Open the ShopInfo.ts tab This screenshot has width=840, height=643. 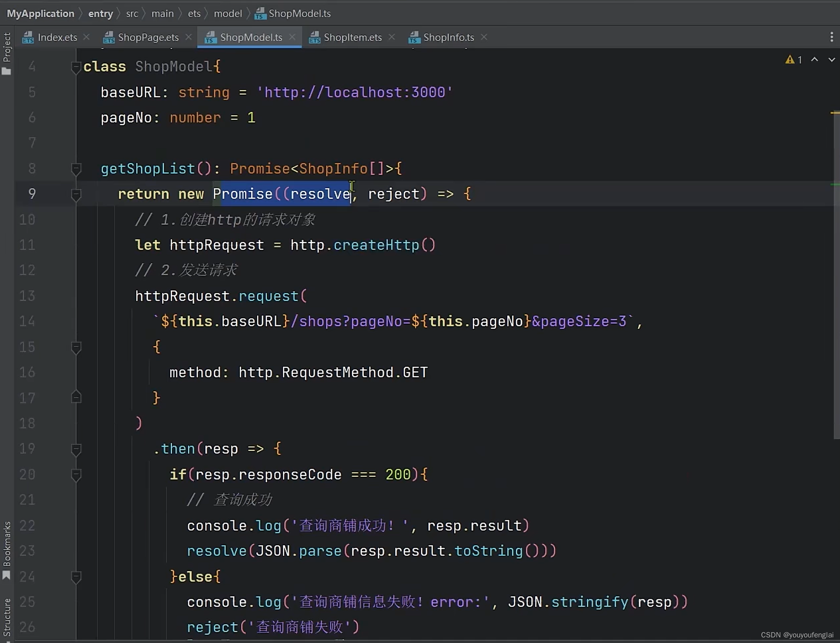click(x=441, y=37)
